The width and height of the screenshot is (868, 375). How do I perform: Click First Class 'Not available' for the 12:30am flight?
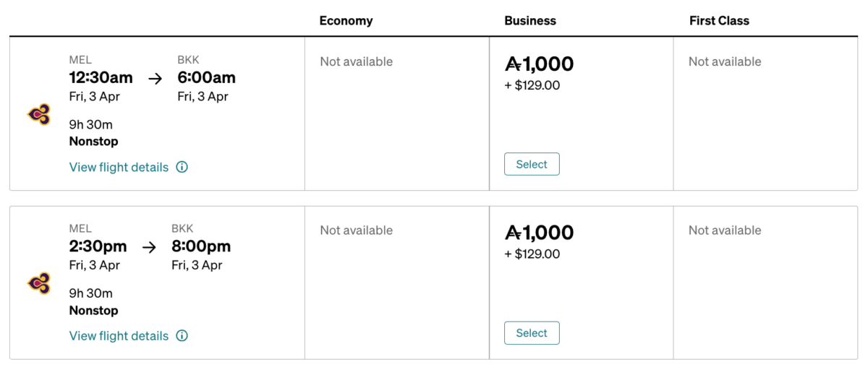click(725, 62)
